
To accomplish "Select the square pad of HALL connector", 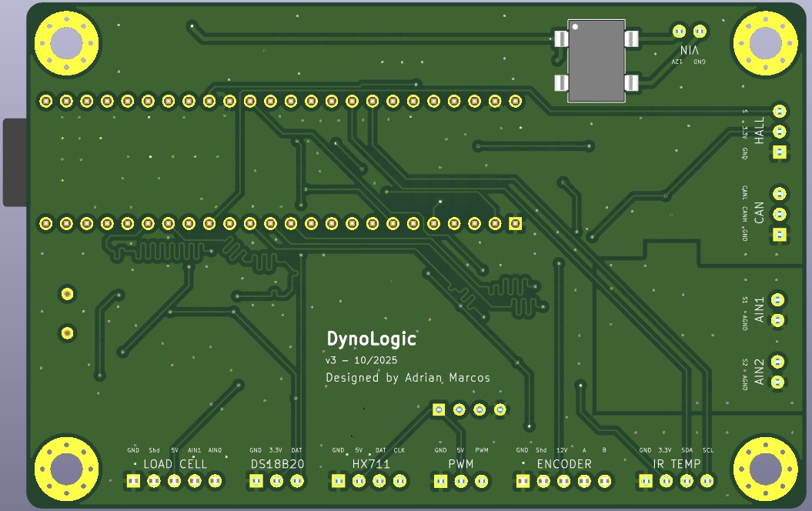I will (x=780, y=152).
